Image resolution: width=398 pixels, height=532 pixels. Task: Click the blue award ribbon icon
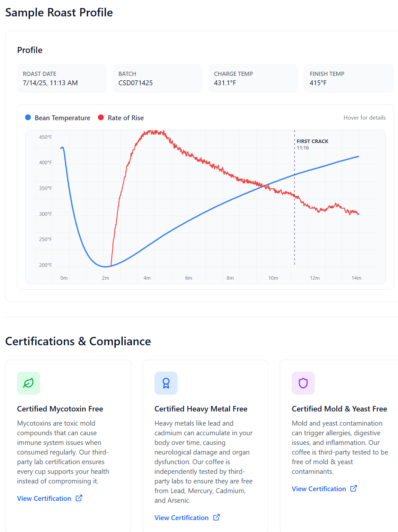[166, 383]
